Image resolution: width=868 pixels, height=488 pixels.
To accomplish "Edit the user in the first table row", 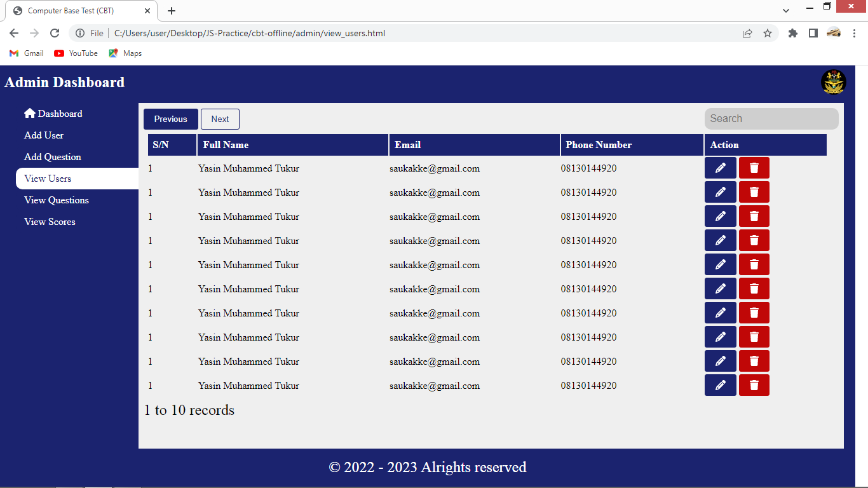I will [x=721, y=168].
